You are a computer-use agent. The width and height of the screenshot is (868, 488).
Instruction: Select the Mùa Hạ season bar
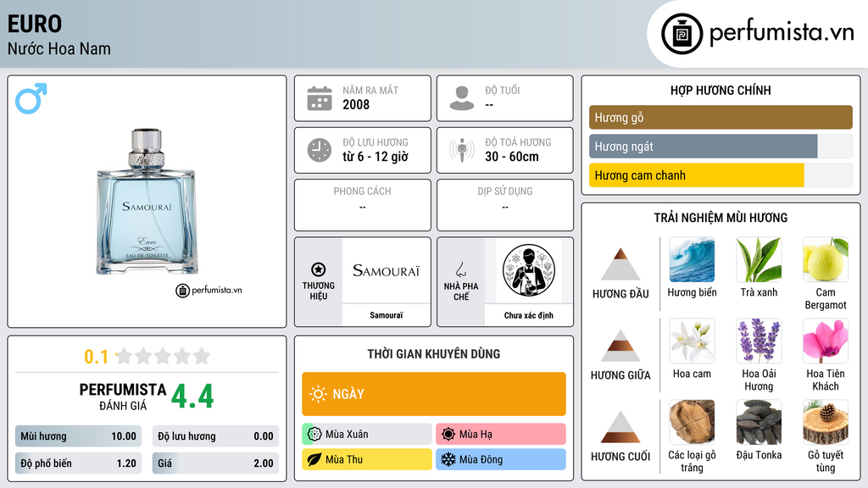[501, 435]
